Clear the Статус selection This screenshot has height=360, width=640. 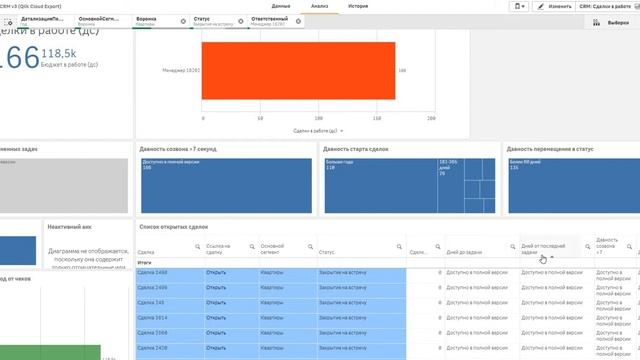241,21
